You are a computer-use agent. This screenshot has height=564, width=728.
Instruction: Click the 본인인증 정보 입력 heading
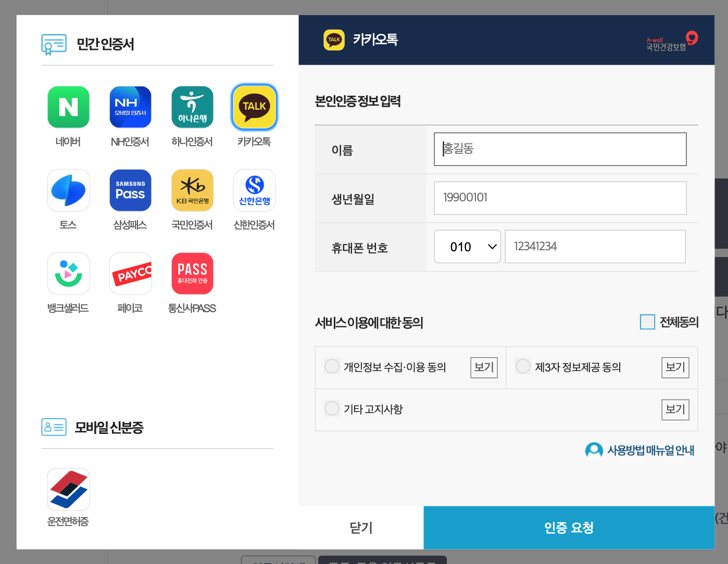click(x=358, y=101)
